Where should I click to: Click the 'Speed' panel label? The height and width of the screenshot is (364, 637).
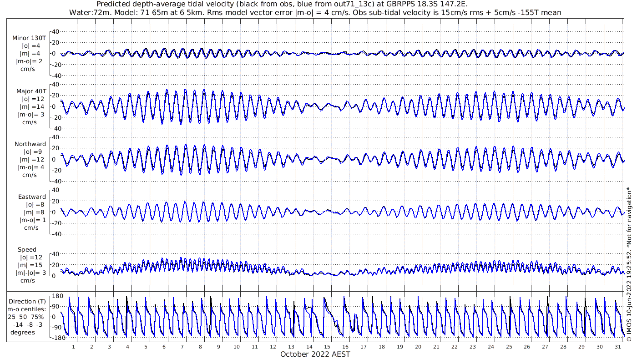(27, 250)
